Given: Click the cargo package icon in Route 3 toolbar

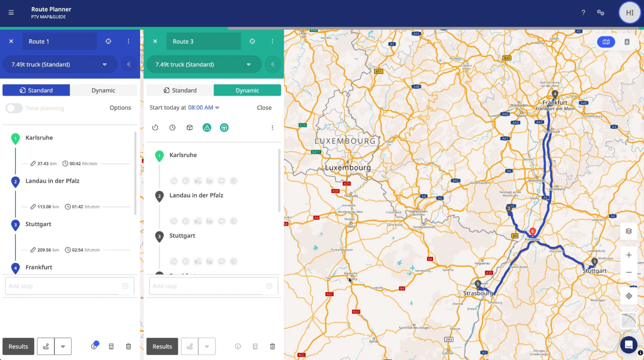Looking at the screenshot, I should (x=190, y=127).
